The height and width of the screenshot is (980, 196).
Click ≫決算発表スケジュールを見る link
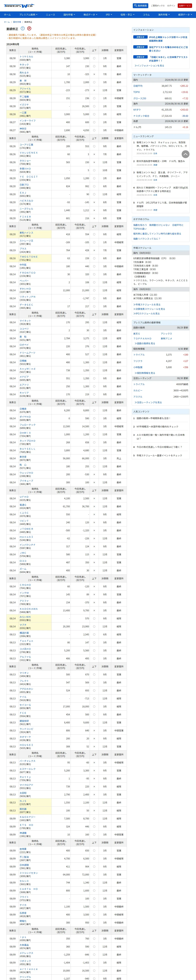149,309
